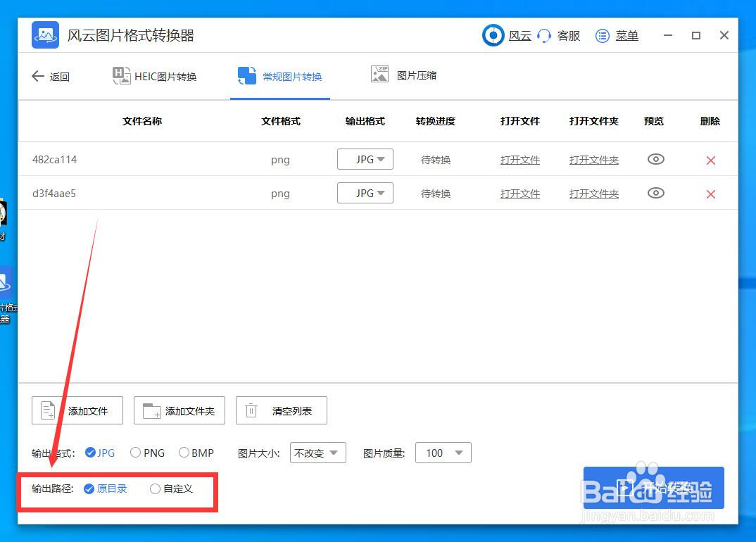Clear list using 清空列表 trash icon
The image size is (756, 542).
(281, 410)
